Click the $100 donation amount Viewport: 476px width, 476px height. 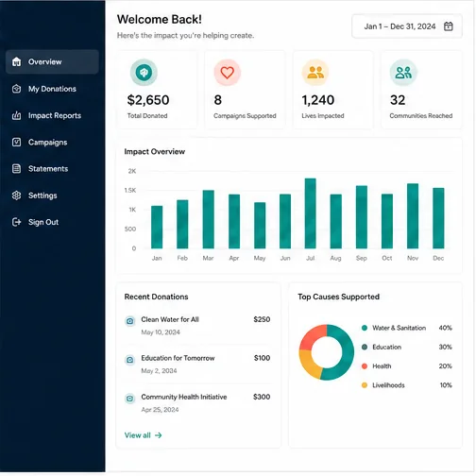tap(263, 358)
